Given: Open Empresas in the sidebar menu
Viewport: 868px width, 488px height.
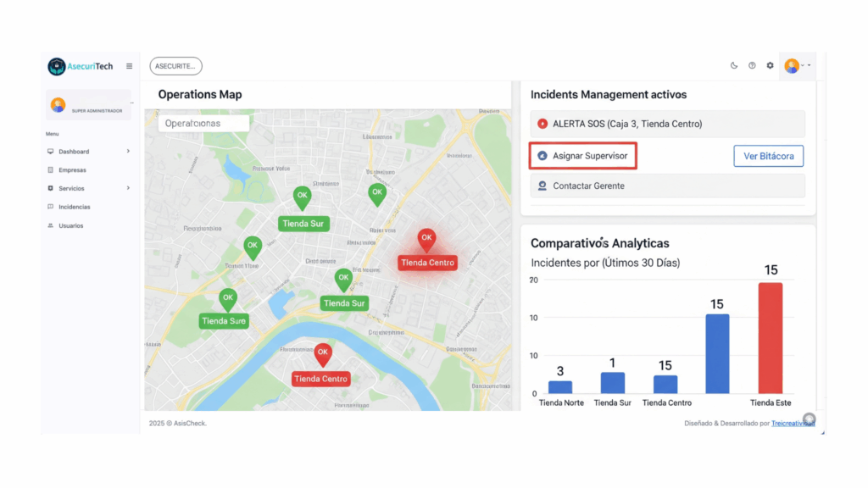Looking at the screenshot, I should [x=72, y=170].
